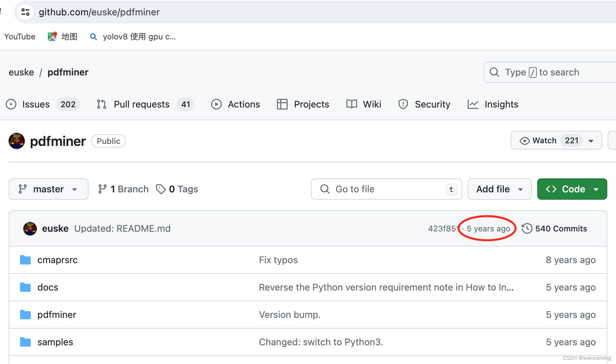Click the branch icon in master button
The width and height of the screenshot is (616, 364).
tap(22, 189)
